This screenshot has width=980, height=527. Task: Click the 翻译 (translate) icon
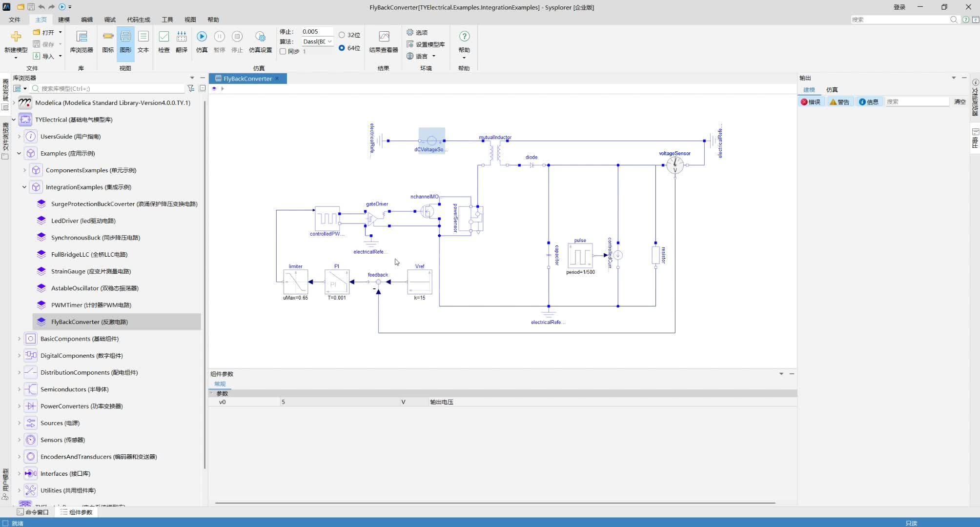click(182, 37)
